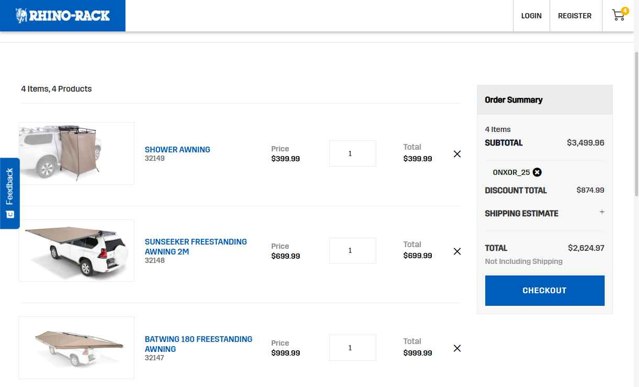
Task: Select the discount total $874.99
Action: coord(590,190)
